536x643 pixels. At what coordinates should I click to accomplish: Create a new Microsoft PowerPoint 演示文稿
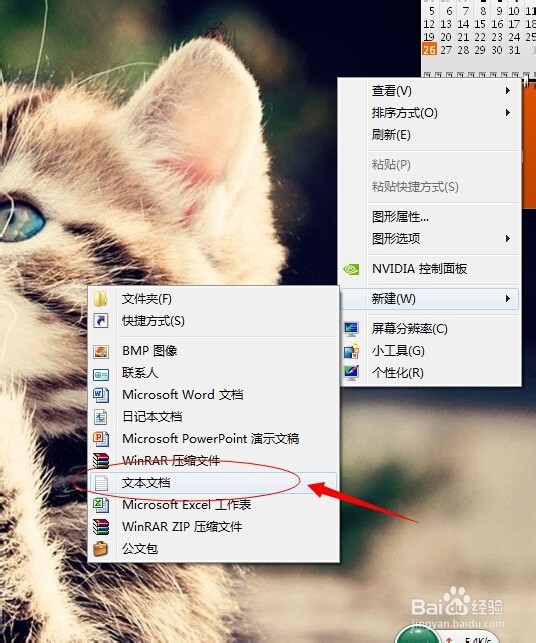coord(213,439)
